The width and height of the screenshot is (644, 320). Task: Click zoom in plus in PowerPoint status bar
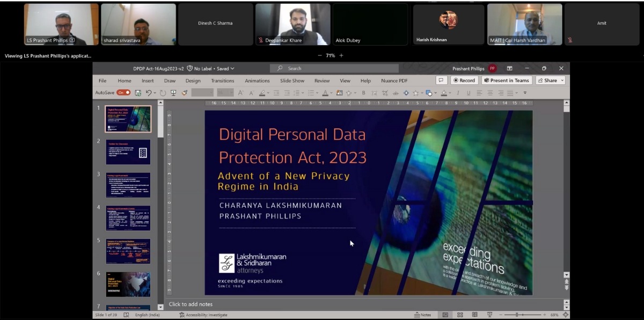point(545,315)
